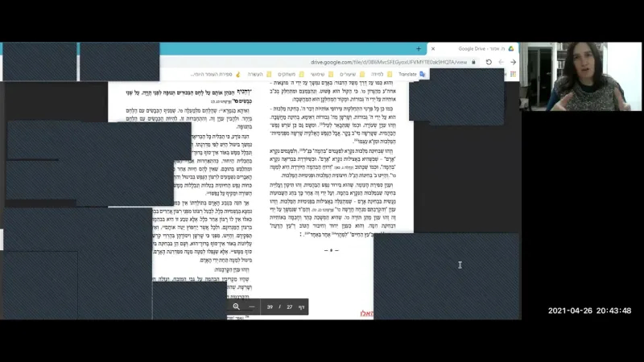Reload the Google Drive page
This screenshot has width=644, height=362.
[488, 62]
